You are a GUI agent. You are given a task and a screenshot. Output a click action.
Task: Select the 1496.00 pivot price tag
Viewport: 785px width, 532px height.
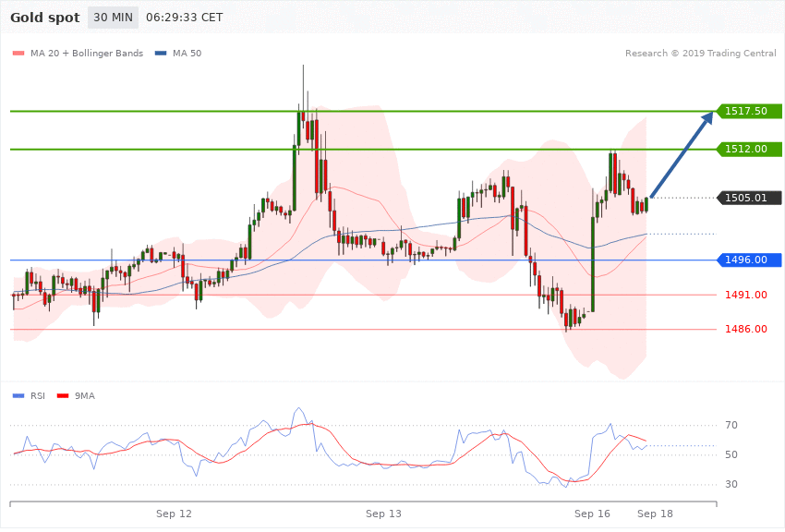[x=749, y=260]
